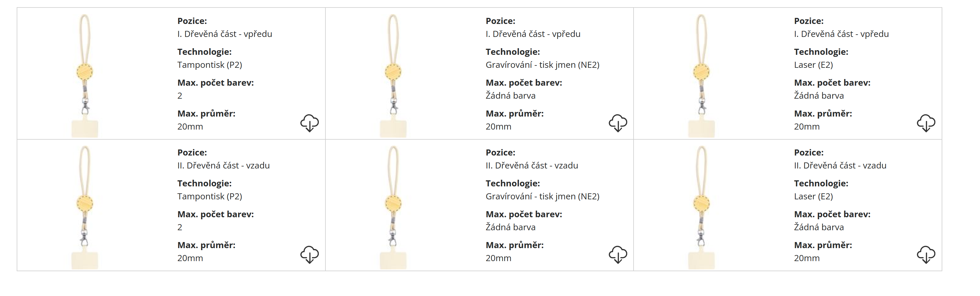Click 'Laser (E2)' text in the vpředu card
980x296 pixels.
pos(813,65)
